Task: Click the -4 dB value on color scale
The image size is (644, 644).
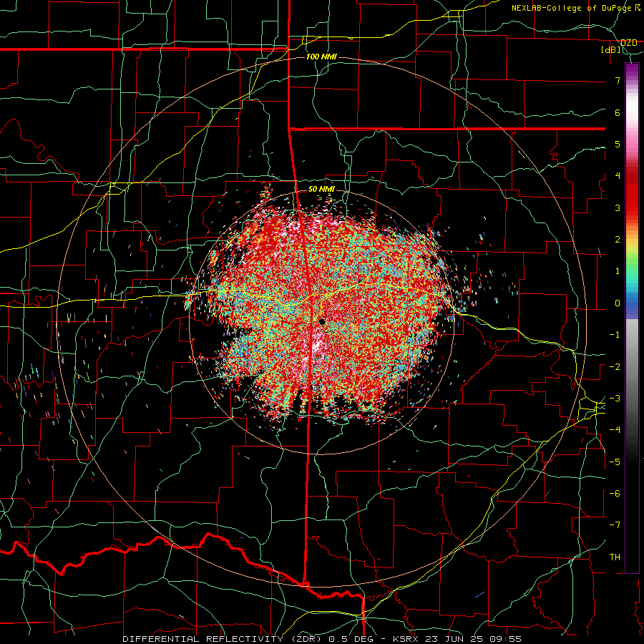Action: click(615, 429)
